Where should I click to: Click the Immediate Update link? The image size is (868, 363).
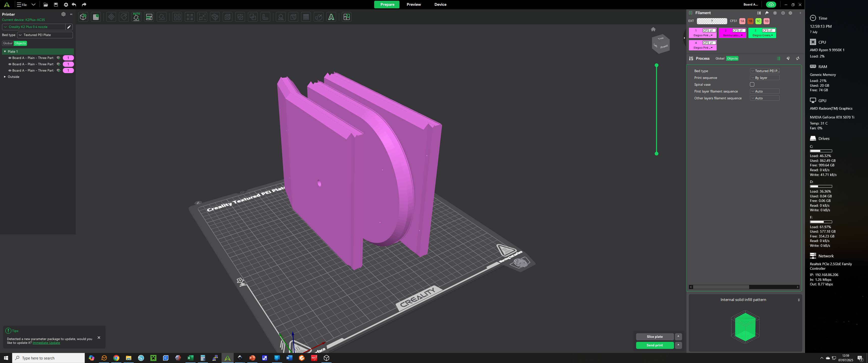pos(46,343)
